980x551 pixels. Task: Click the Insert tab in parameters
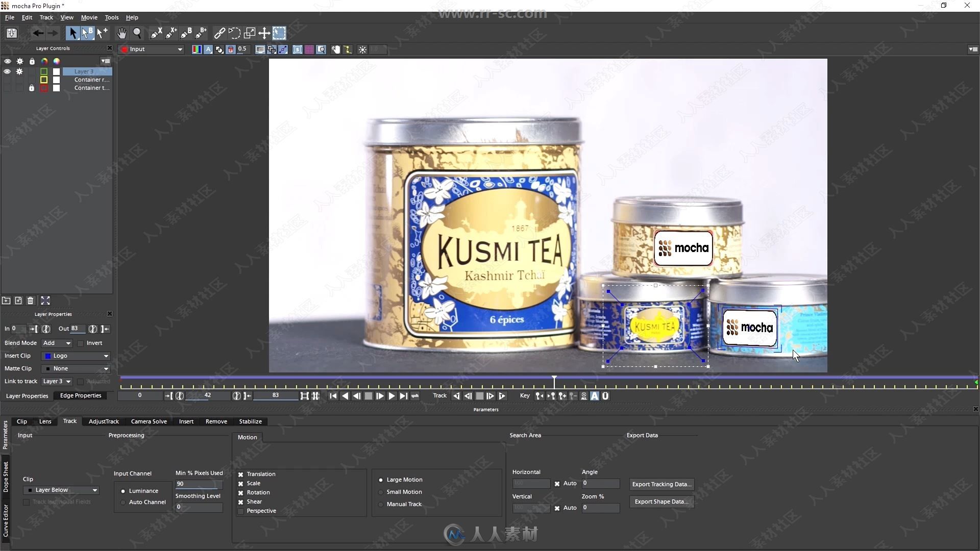coord(186,420)
